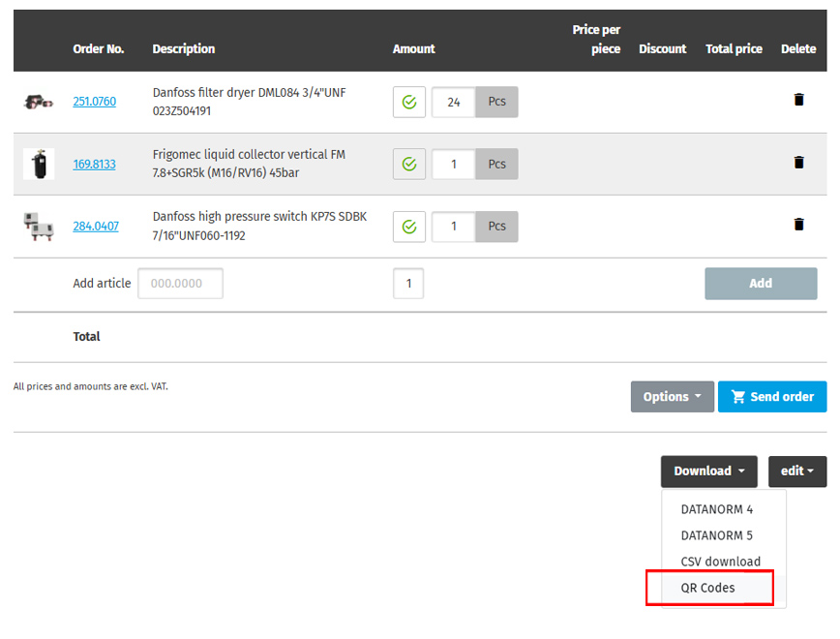840x639 pixels.
Task: Delete the Danfoss filter dryer row
Action: pos(798,100)
